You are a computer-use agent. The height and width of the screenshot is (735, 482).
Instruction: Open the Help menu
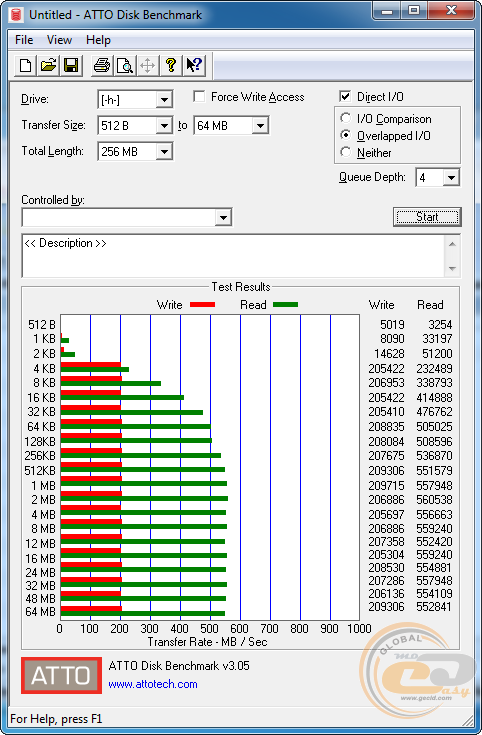point(98,40)
